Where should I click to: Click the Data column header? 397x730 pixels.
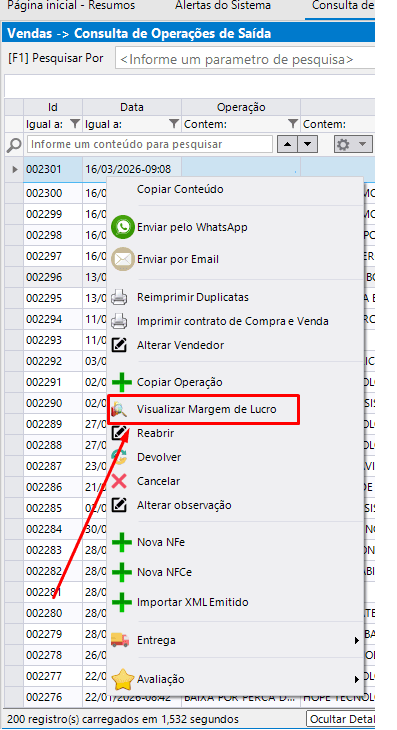pos(132,107)
